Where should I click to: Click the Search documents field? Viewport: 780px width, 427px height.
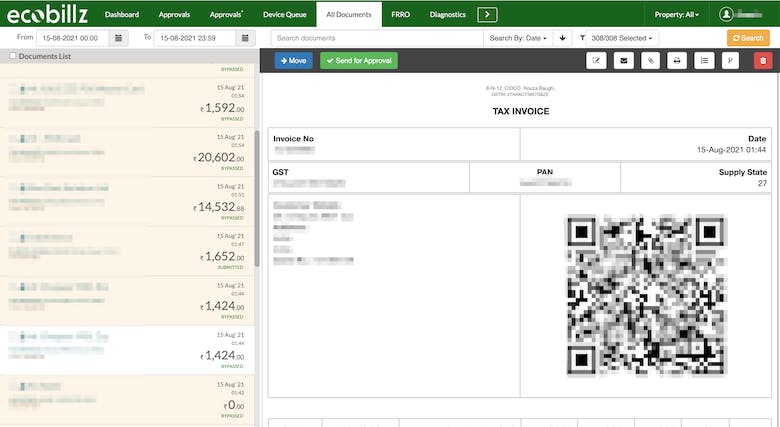377,38
